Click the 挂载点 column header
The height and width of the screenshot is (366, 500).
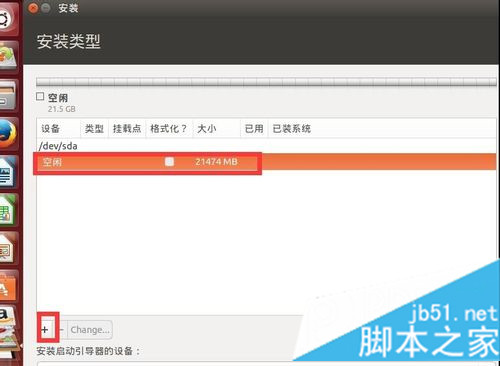127,129
